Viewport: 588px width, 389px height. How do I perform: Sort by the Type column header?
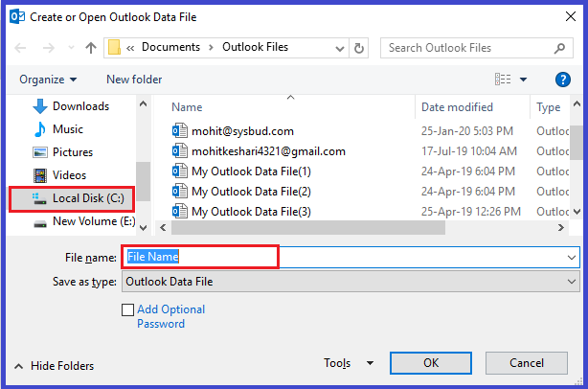coord(548,107)
